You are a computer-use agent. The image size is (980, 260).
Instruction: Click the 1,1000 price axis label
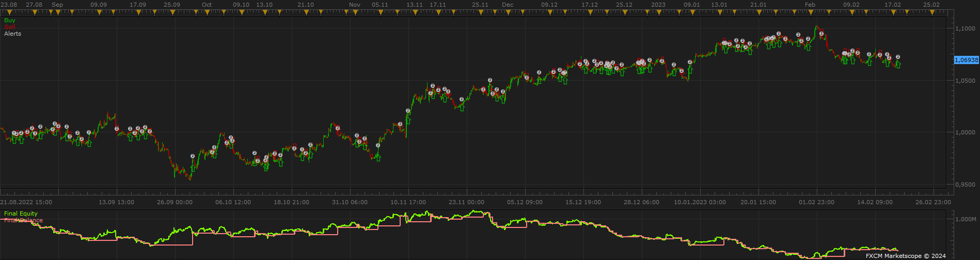[x=966, y=28]
